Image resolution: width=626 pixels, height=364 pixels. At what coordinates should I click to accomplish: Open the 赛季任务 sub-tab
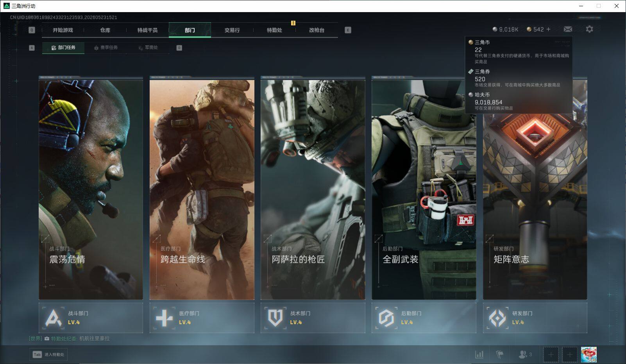pyautogui.click(x=106, y=48)
